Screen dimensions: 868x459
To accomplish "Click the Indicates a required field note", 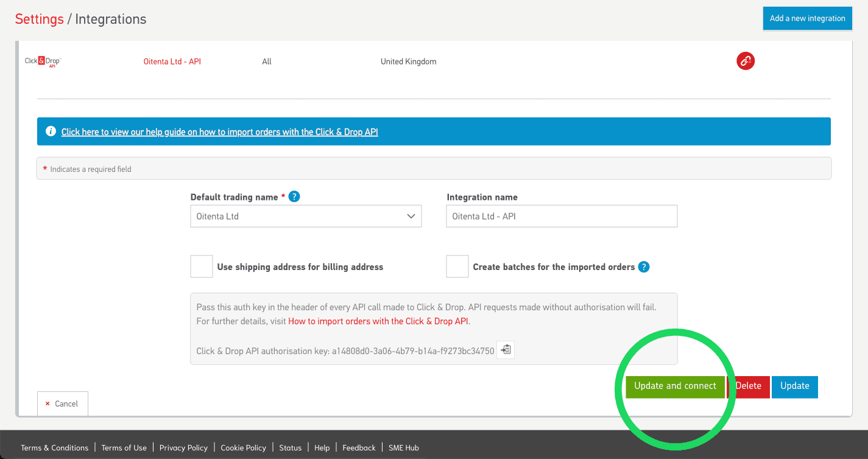I will coord(91,169).
